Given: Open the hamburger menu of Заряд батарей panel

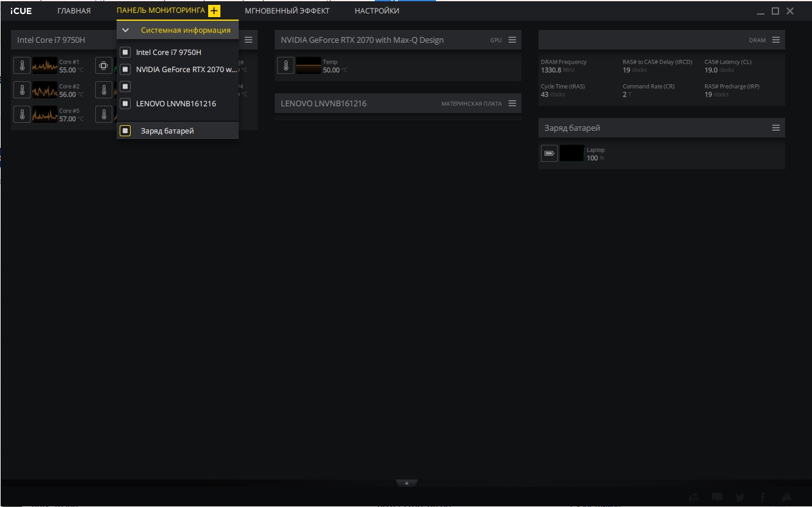Looking at the screenshot, I should click(776, 128).
